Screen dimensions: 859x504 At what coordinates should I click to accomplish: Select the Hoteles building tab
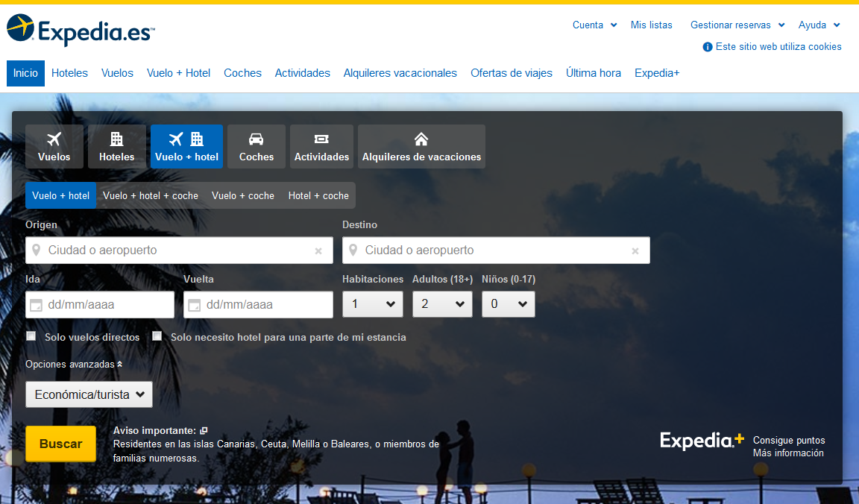pyautogui.click(x=116, y=146)
